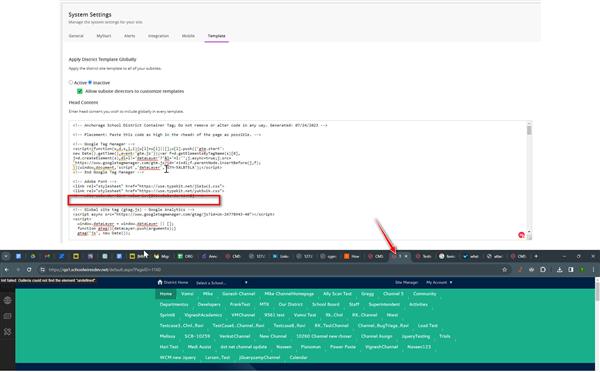Click the head content editor scrollbar
This screenshot has width=600, height=372.
tap(529, 180)
